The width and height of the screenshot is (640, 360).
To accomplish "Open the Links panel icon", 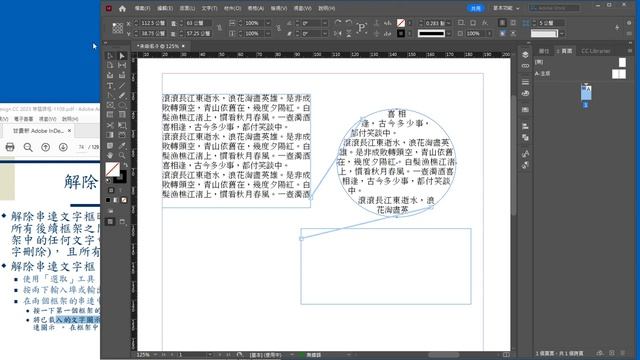I will coord(525,66).
